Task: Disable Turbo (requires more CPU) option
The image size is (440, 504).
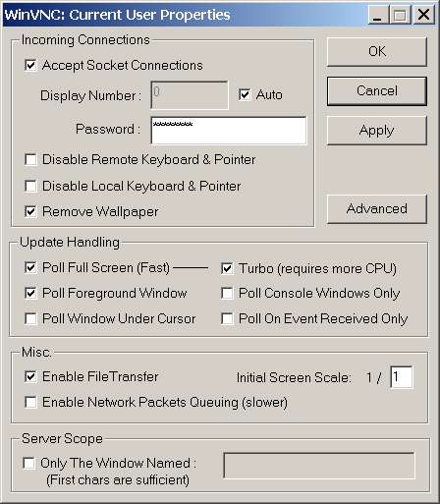Action: pos(227,268)
